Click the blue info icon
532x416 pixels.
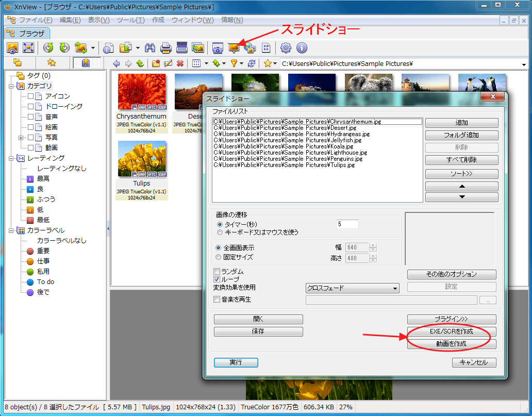[302, 48]
